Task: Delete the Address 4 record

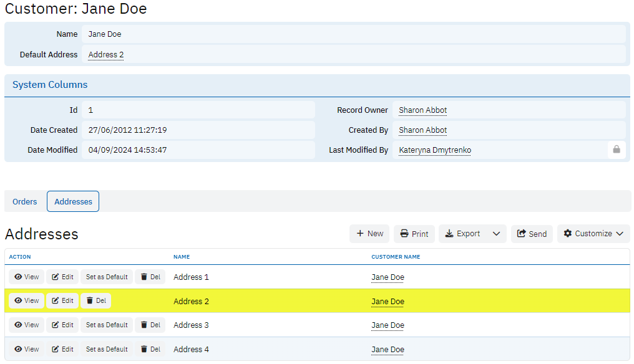Action: (x=150, y=349)
